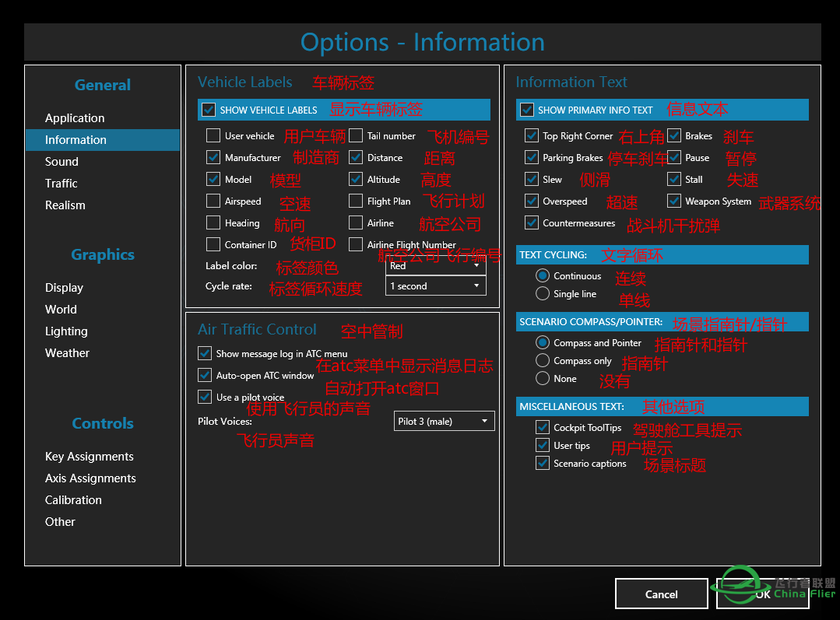Image resolution: width=840 pixels, height=620 pixels.
Task: Uncheck the SHOW VEHICLE LABELS checkbox
Action: click(x=209, y=110)
